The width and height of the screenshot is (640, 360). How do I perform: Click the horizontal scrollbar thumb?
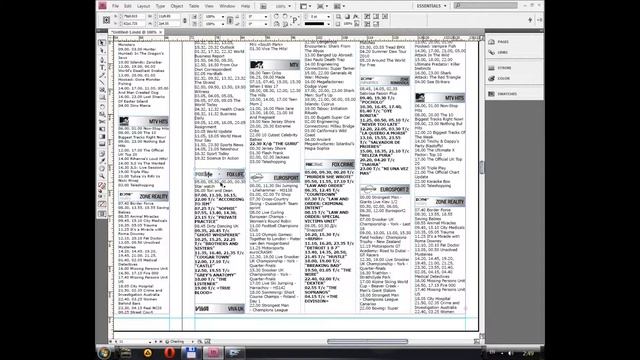pyautogui.click(x=367, y=341)
